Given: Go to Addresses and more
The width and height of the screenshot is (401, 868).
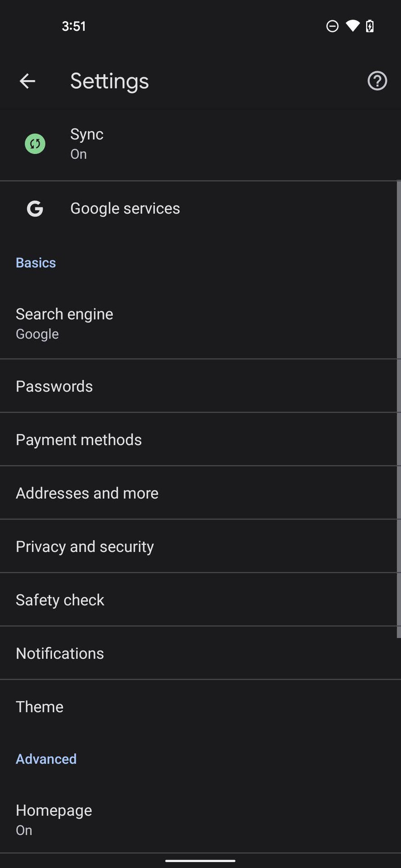Looking at the screenshot, I should pyautogui.click(x=87, y=493).
